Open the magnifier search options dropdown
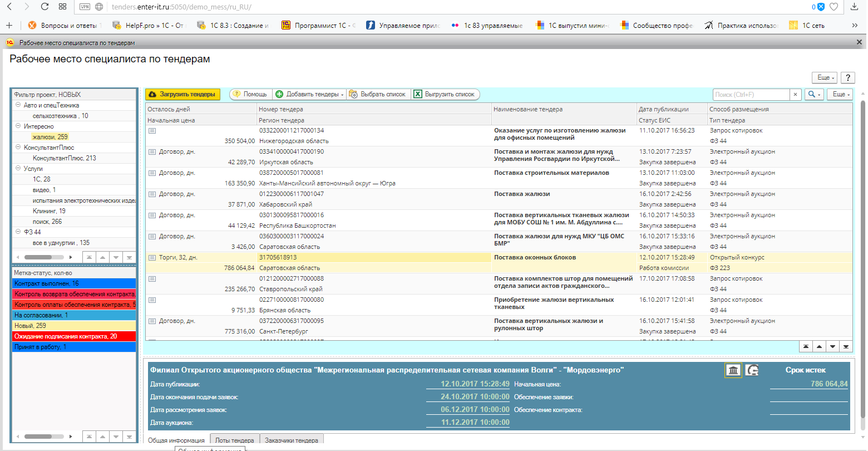The width and height of the screenshot is (868, 451). point(815,95)
